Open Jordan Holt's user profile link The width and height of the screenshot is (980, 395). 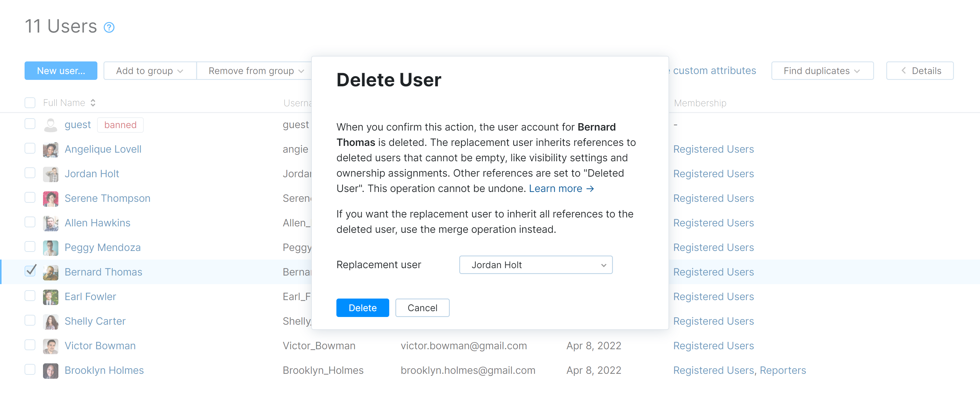(92, 174)
